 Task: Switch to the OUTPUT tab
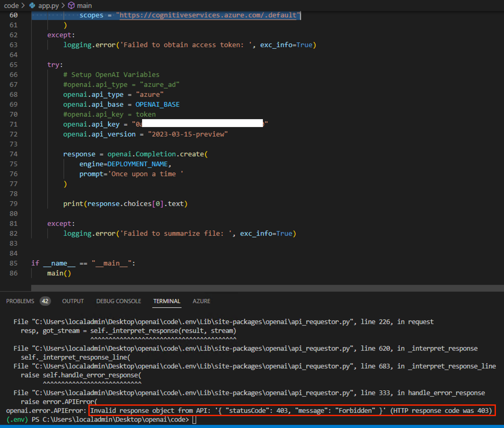point(73,301)
